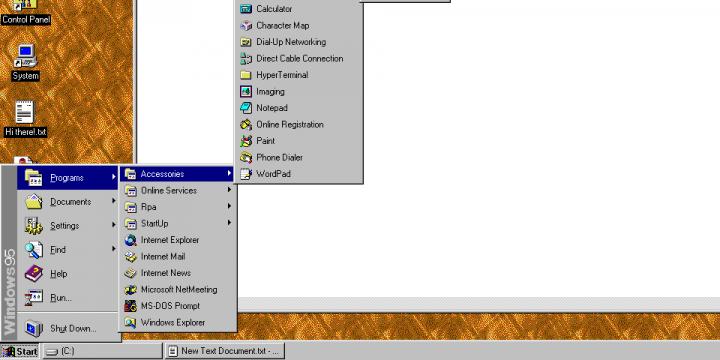Choose the Rpa program group
Viewport: 720px width, 360px height.
[178, 207]
